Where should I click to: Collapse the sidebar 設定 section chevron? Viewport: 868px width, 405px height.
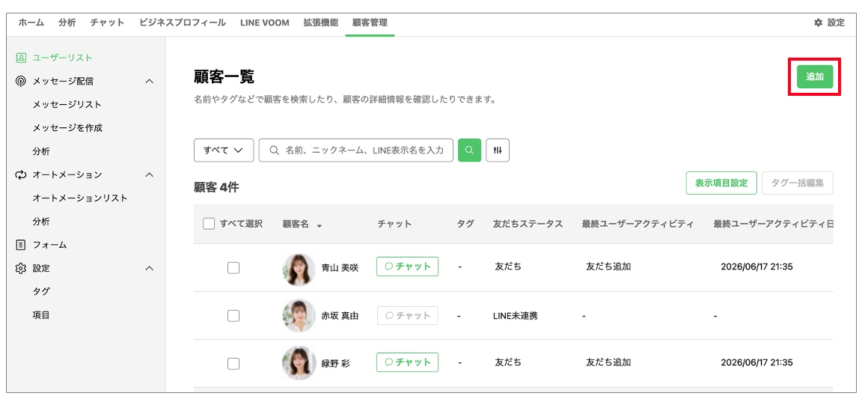149,268
